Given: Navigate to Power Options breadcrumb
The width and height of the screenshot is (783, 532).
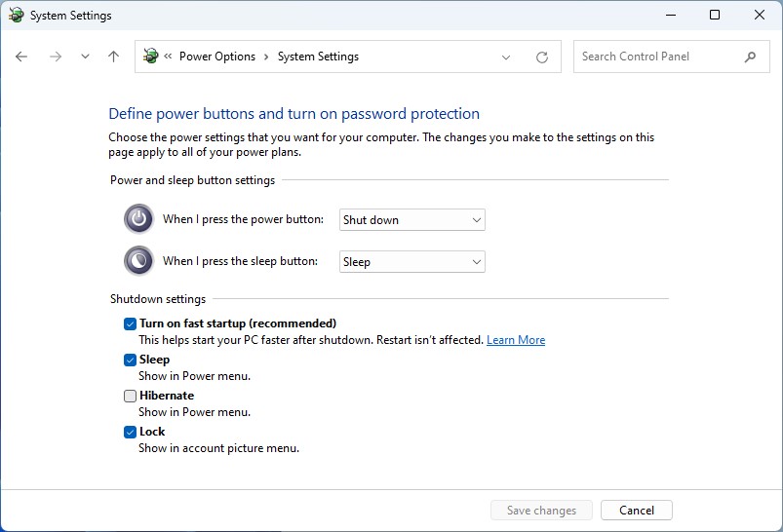Looking at the screenshot, I should (217, 57).
